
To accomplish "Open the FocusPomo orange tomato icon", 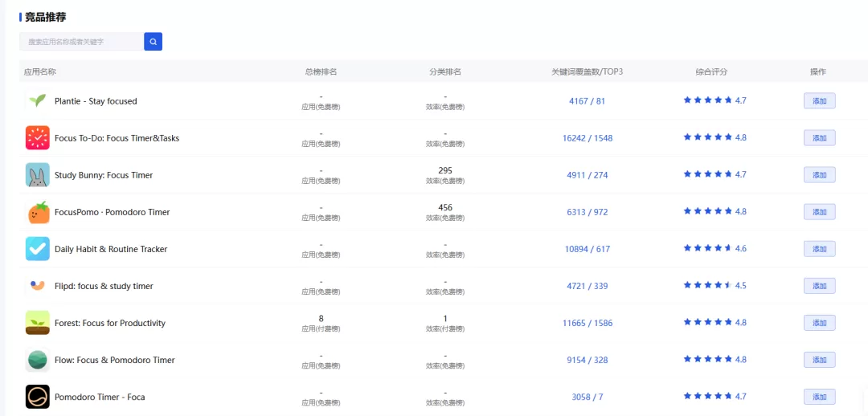I will point(38,212).
